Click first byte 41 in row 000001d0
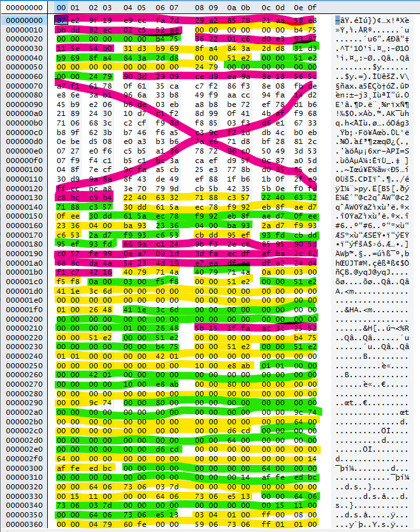This screenshot has height=532, width=420. [x=61, y=291]
